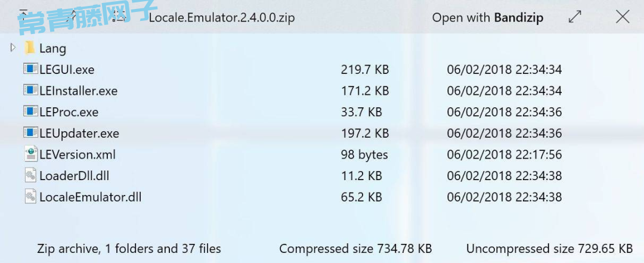Select the LocaleEmulator.dll file name
The width and height of the screenshot is (644, 263).
(x=90, y=197)
